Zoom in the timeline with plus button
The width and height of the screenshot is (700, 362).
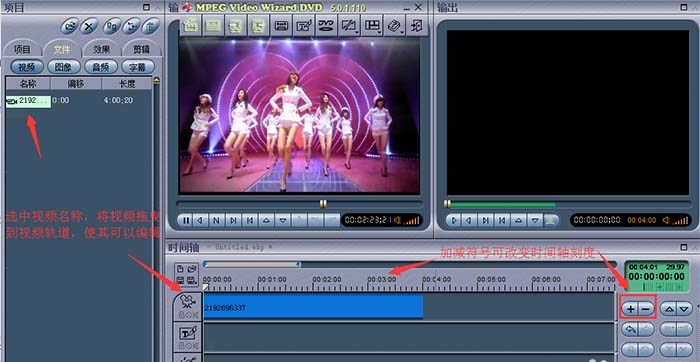click(630, 308)
